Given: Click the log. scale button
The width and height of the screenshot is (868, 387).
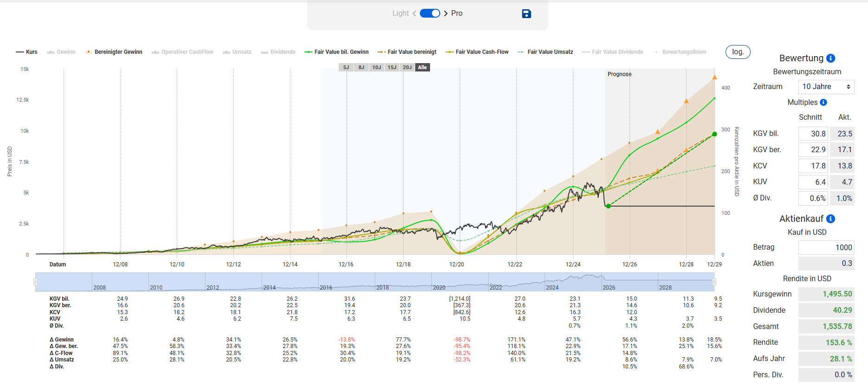Looking at the screenshot, I should coord(738,52).
